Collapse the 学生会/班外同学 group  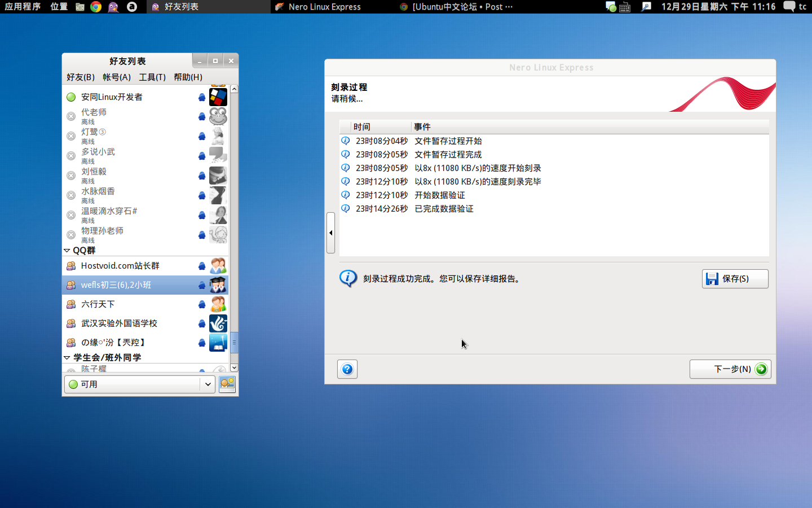67,358
